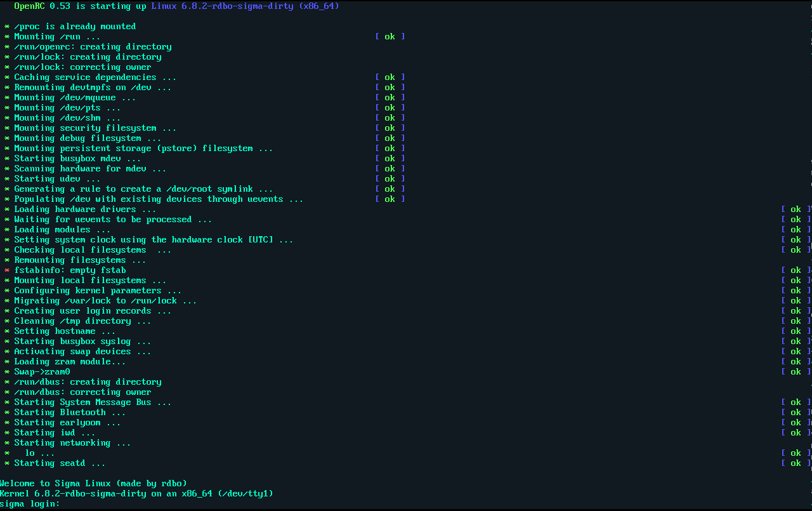The image size is (812, 511).
Task: Click 'Activating swap devices ...' line
Action: point(82,352)
